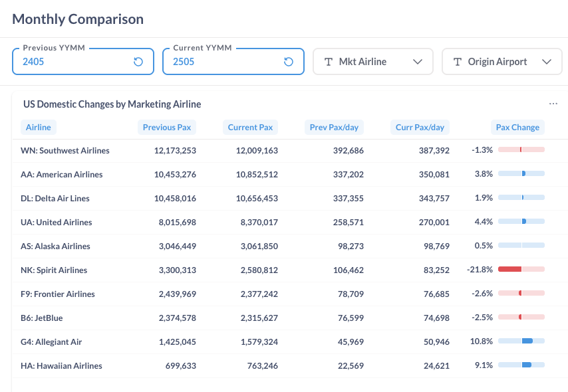Open the card's three-dot options menu

tap(553, 104)
